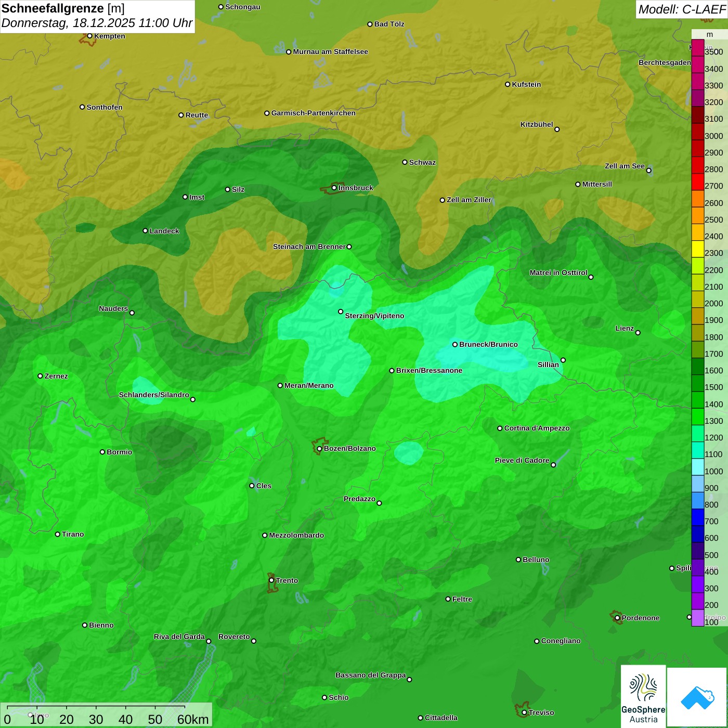
Task: Click the Cles label
Action: pos(264,486)
